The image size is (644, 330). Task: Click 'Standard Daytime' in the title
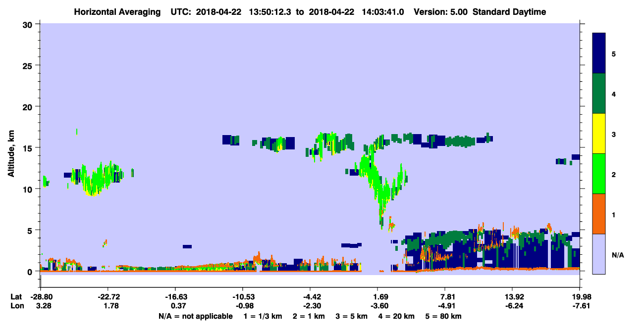pos(509,12)
